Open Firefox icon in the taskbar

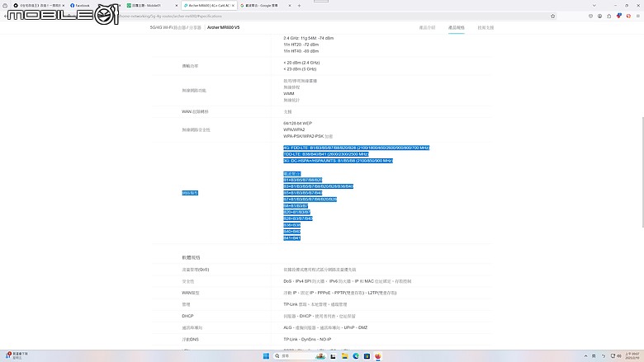point(377,356)
